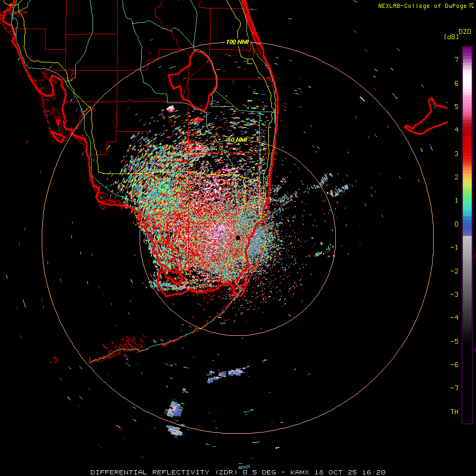Screen dimensions: 476x476
Task: Click the 50 NMI range ring label
Action: pos(237,140)
